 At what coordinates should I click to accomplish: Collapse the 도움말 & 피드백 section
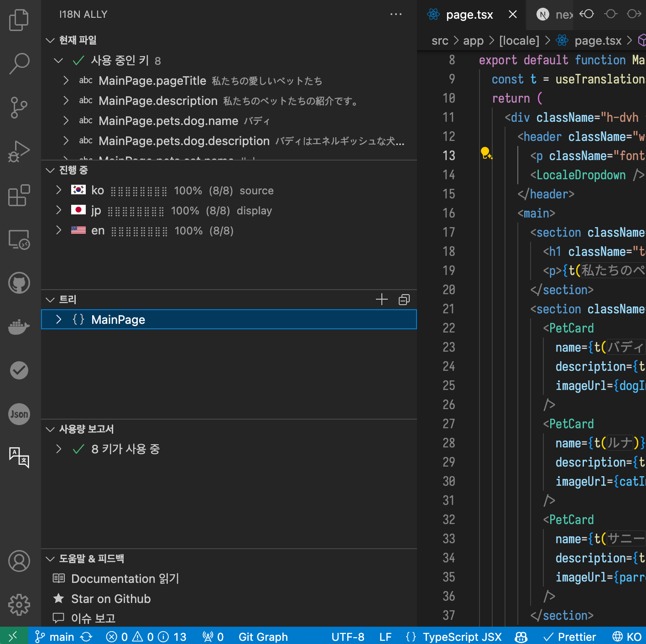tap(50, 559)
